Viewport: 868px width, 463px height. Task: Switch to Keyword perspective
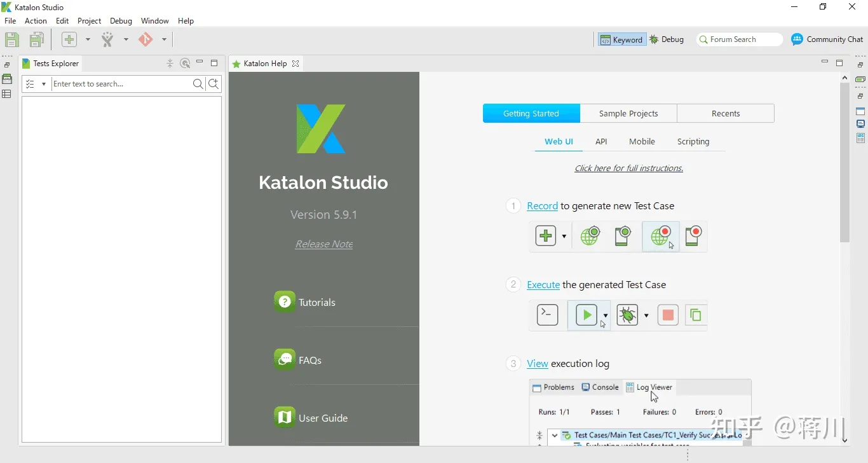coord(622,39)
